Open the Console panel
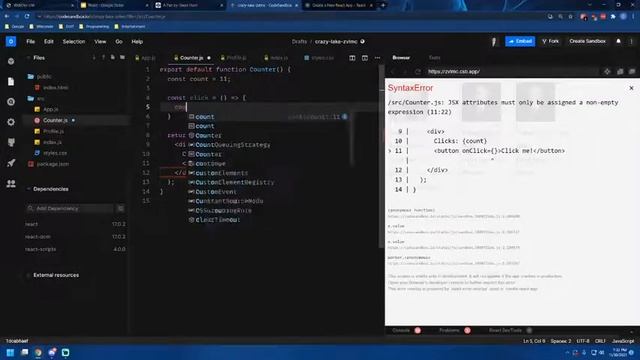The height and width of the screenshot is (360, 640). tap(401, 330)
